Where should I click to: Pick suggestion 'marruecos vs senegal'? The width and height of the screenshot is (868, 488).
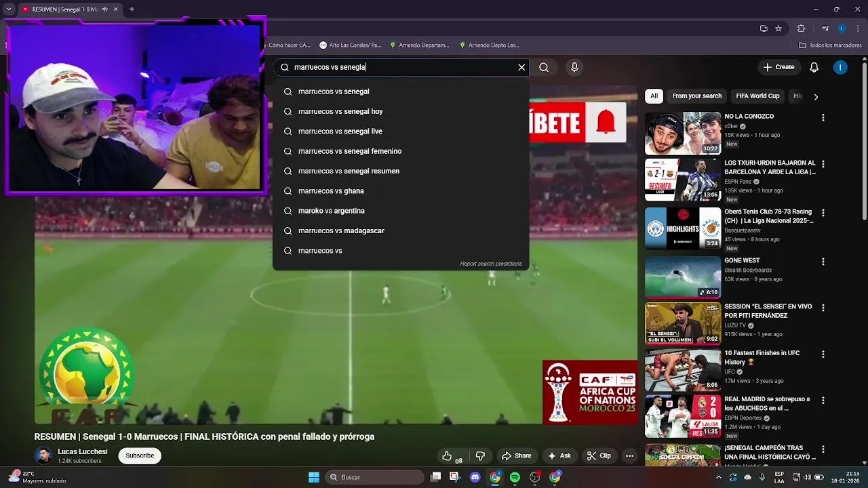pos(401,91)
